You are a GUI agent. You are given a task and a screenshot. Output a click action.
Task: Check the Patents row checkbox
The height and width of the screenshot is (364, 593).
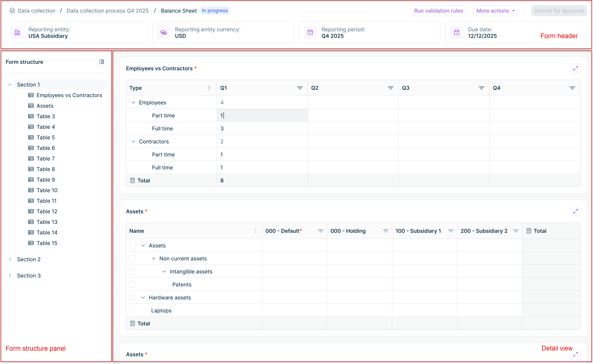point(133,285)
